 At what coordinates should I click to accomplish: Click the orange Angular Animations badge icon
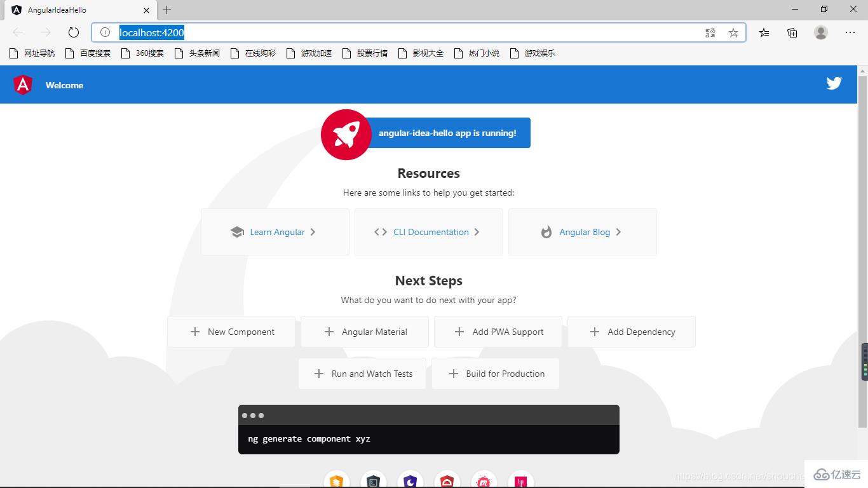tap(337, 480)
